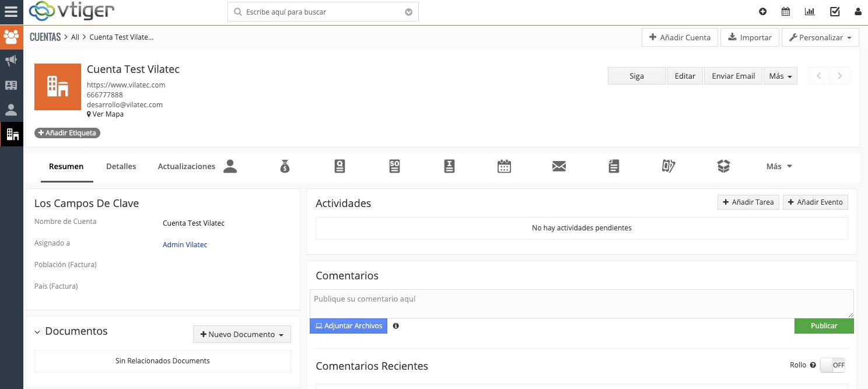Click the comment text area

coord(581,304)
